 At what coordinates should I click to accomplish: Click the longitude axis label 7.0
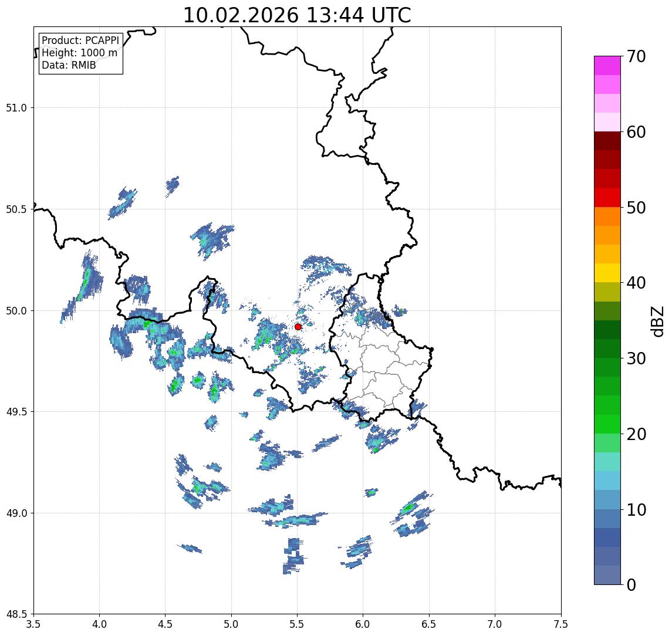[x=495, y=624]
